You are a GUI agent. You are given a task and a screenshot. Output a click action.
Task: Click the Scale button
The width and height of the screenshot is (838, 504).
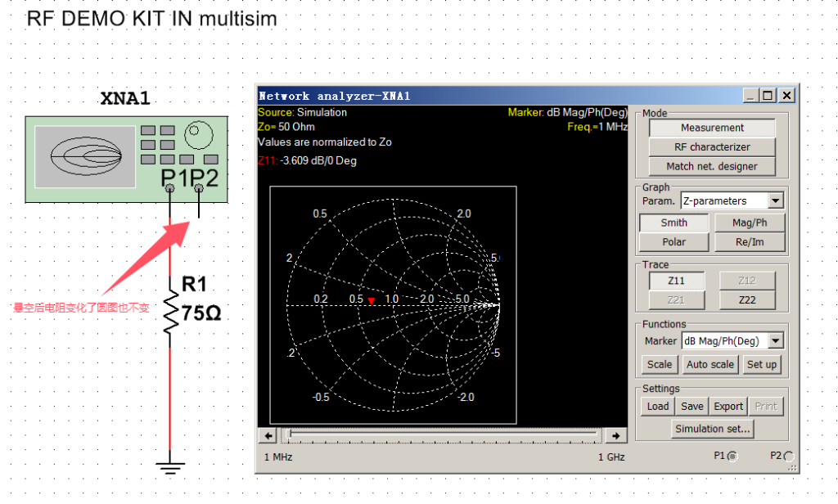click(660, 365)
